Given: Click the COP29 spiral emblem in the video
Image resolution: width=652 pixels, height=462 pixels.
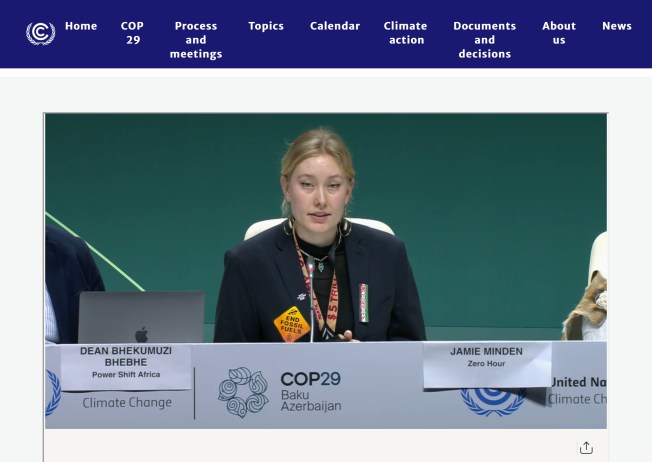Looking at the screenshot, I should (x=243, y=392).
